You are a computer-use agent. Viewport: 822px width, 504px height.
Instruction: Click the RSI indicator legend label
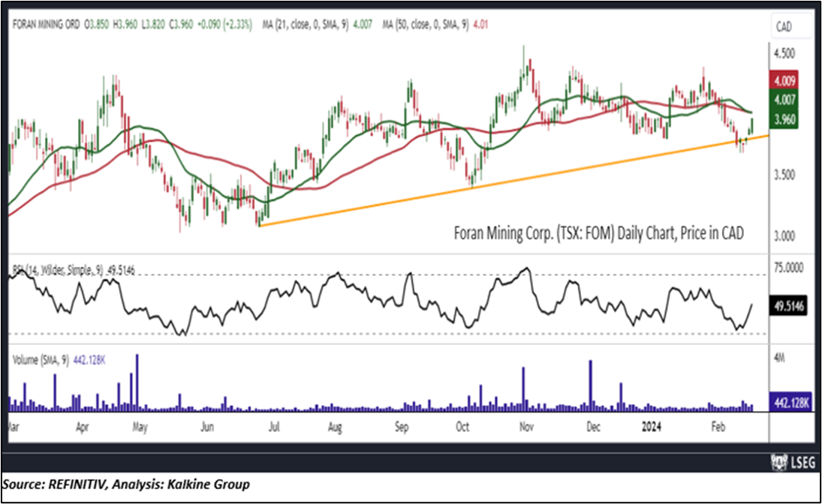click(x=74, y=270)
